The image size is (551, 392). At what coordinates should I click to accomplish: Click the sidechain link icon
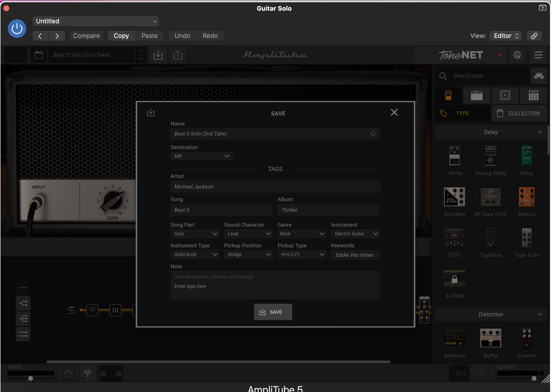(534, 36)
